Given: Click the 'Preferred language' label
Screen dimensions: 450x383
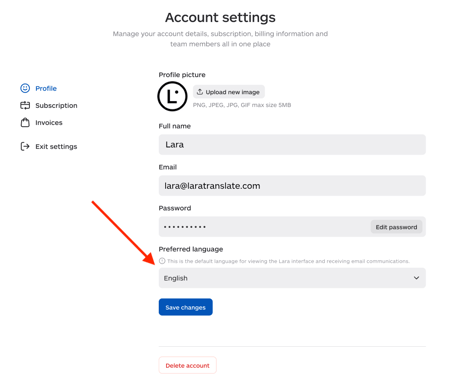Looking at the screenshot, I should tap(191, 249).
